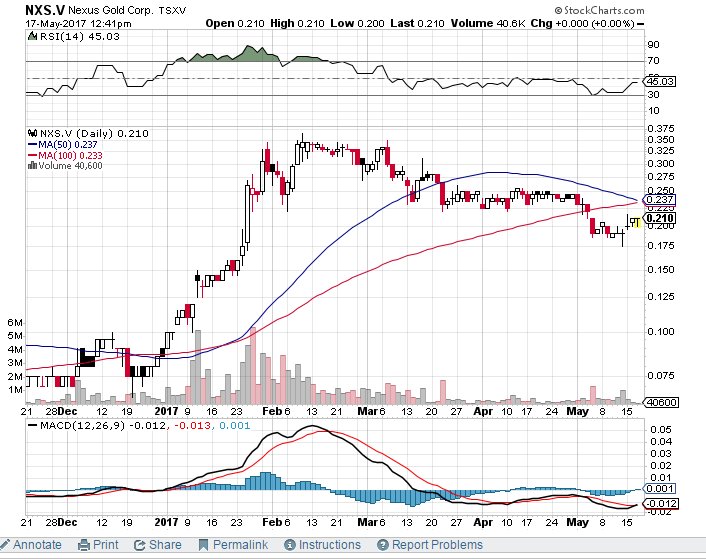Image resolution: width=706 pixels, height=559 pixels.
Task: Click the Nexus Gold Corp. company name
Action: [111, 10]
